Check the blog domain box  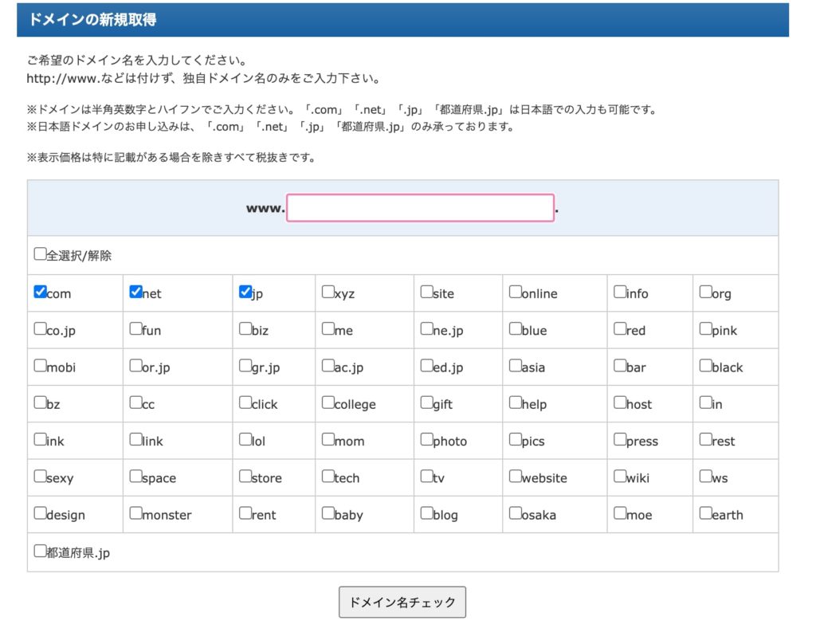tap(427, 513)
